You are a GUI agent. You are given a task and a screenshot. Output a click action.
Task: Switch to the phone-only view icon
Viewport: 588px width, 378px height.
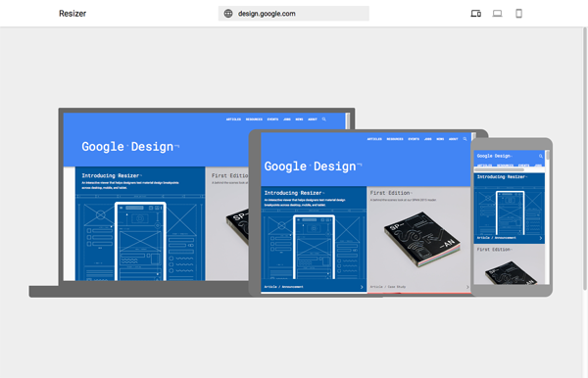pyautogui.click(x=518, y=14)
